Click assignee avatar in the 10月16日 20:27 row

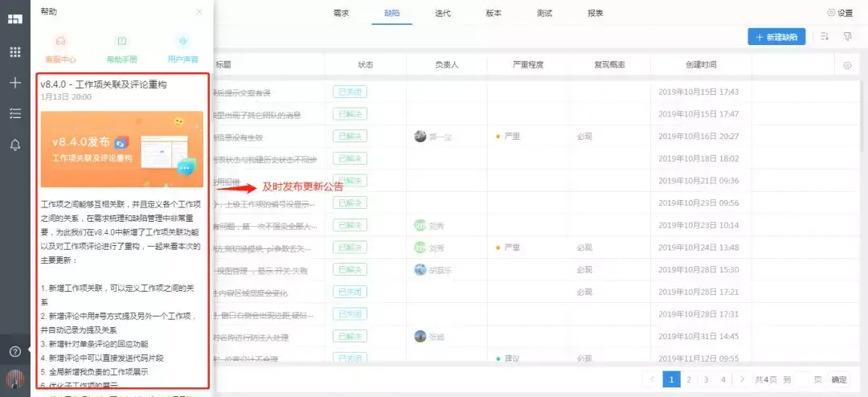pos(420,136)
